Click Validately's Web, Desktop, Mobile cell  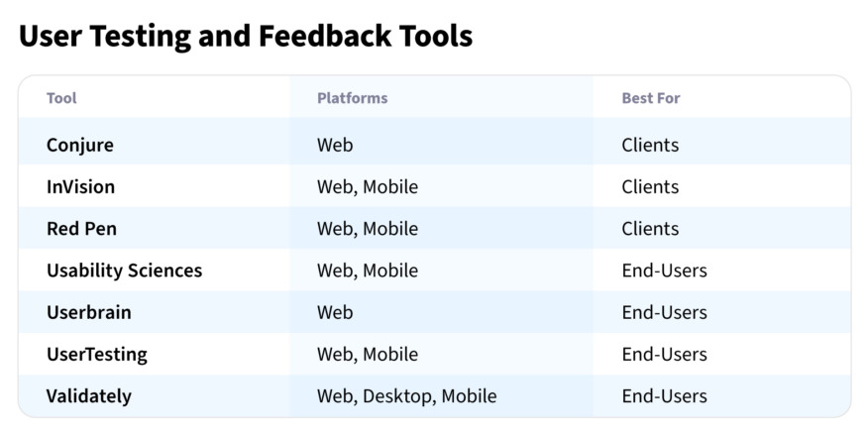[406, 395]
